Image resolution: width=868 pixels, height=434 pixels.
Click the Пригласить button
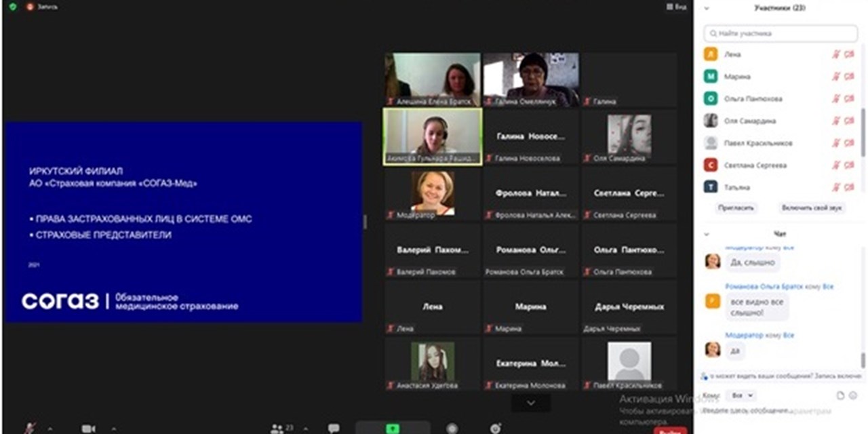pos(736,208)
